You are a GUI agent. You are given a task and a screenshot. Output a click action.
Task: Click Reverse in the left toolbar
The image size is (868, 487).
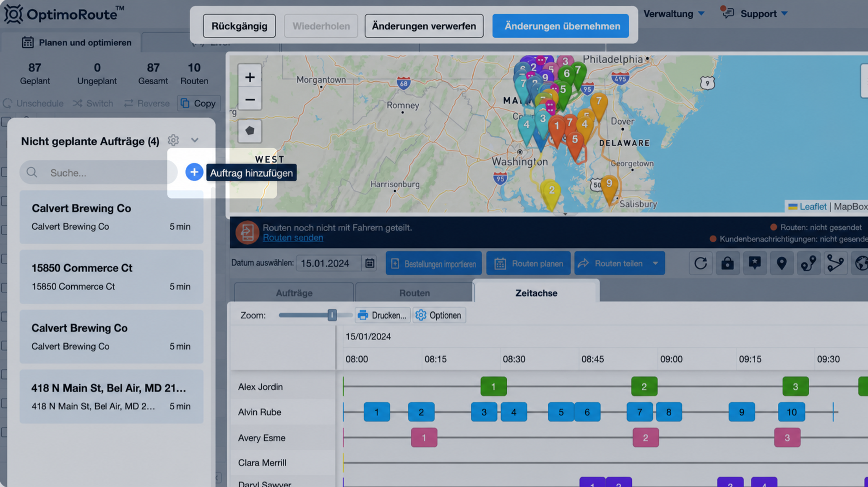(x=147, y=103)
